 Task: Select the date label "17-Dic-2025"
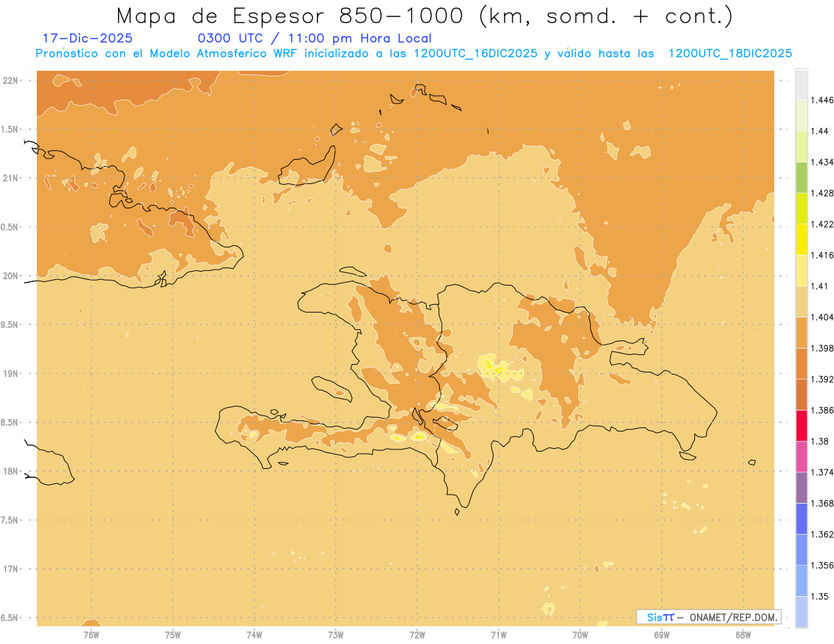pyautogui.click(x=88, y=38)
